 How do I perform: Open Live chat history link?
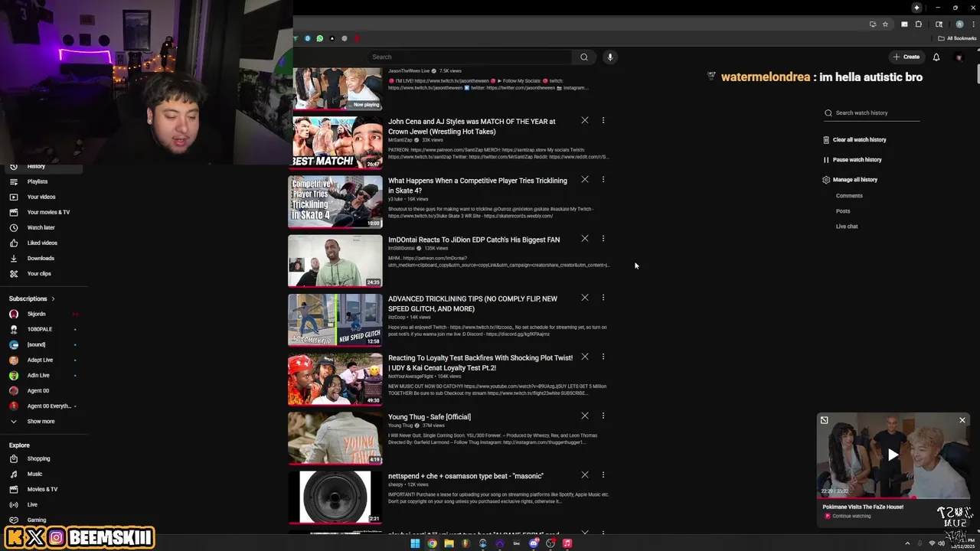pyautogui.click(x=847, y=227)
